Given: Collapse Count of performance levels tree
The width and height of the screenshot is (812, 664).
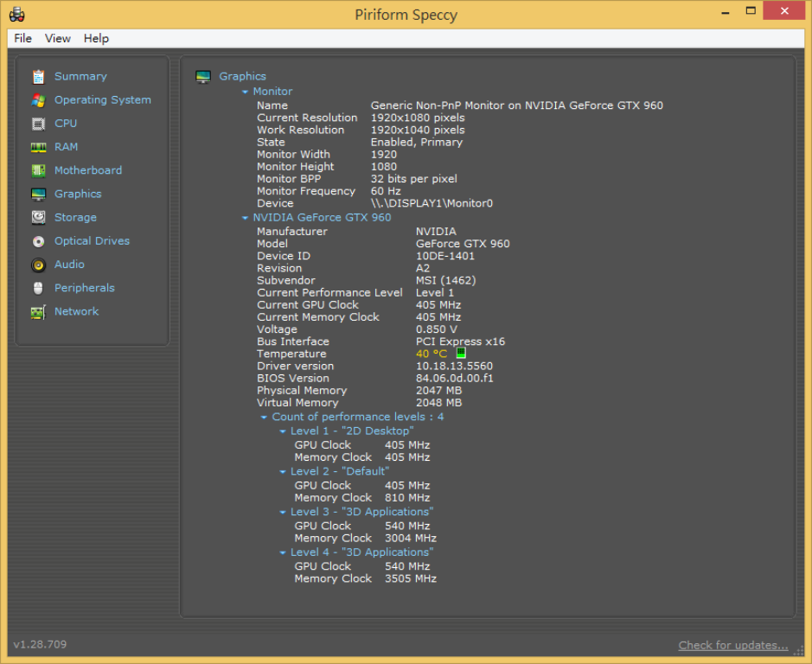Looking at the screenshot, I should pos(265,418).
